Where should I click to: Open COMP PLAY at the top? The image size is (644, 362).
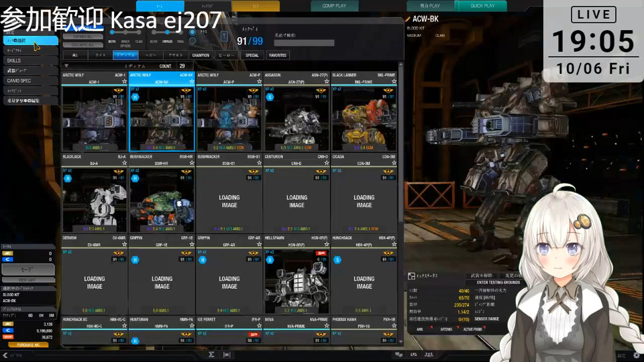point(334,6)
